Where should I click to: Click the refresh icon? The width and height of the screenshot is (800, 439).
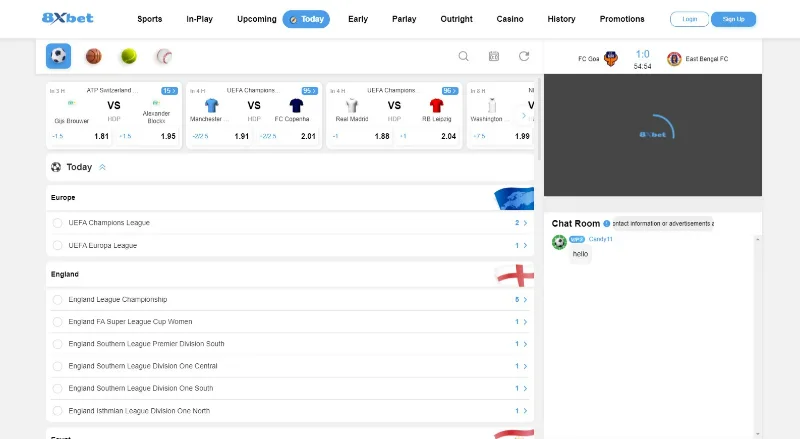point(524,56)
